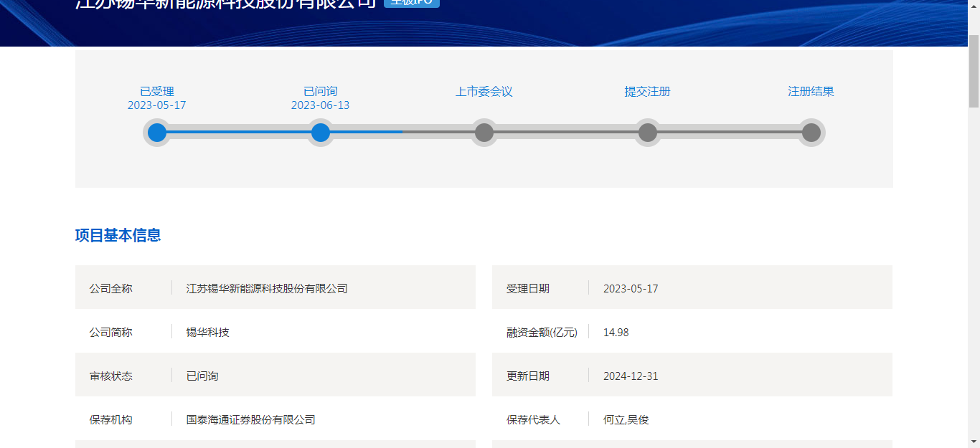Click the 保荐代表人 field label

pos(533,420)
